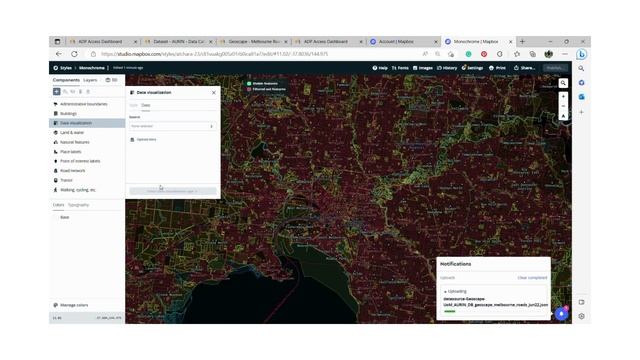Viewport: 640px width, 360px height.
Task: Switch to the Data tab in the panel
Action: [146, 105]
